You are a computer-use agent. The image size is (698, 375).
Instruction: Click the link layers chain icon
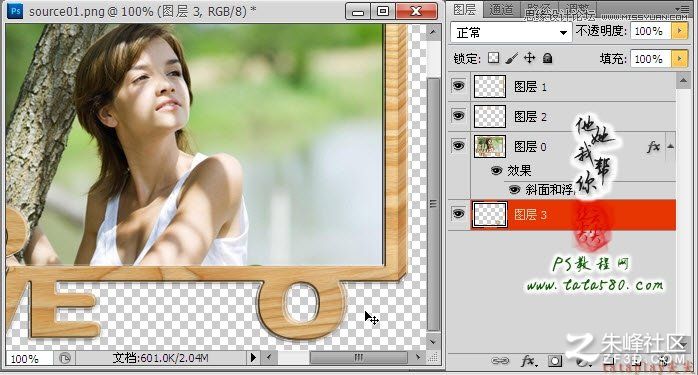[x=499, y=361]
